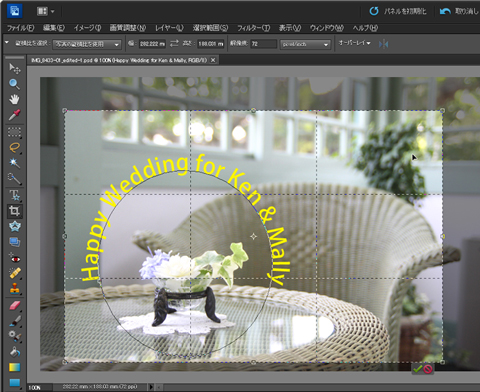
Task: Select the Hand tool
Action: click(14, 99)
